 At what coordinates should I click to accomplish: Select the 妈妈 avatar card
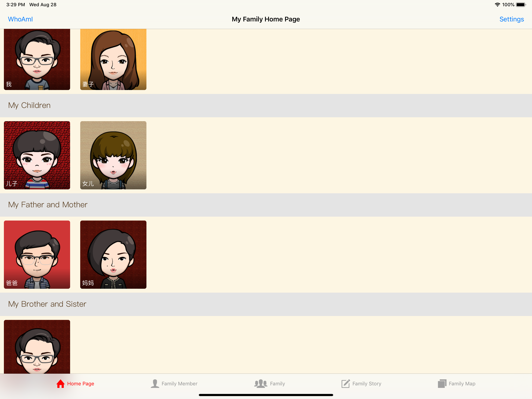(x=113, y=255)
